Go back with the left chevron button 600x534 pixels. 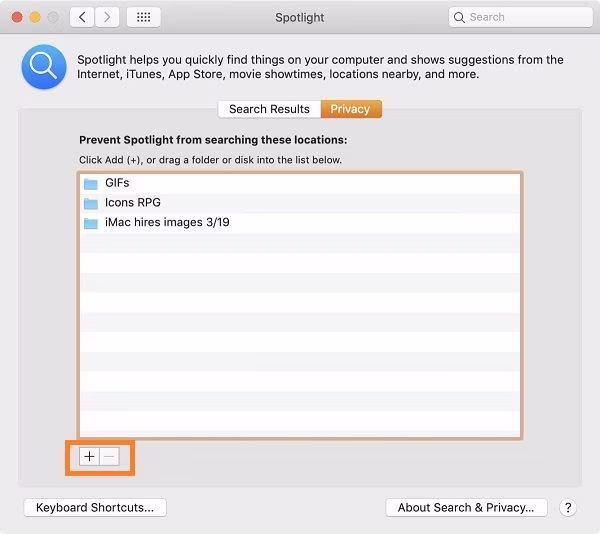point(82,17)
